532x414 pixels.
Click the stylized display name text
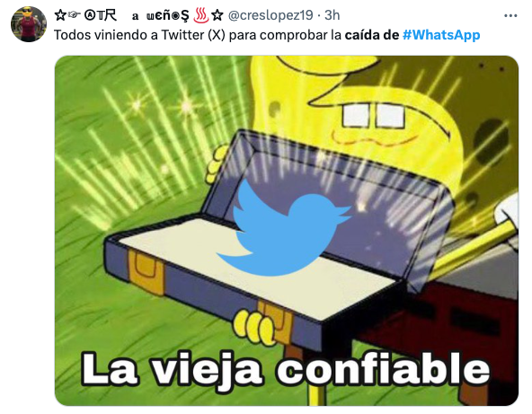tap(138, 15)
